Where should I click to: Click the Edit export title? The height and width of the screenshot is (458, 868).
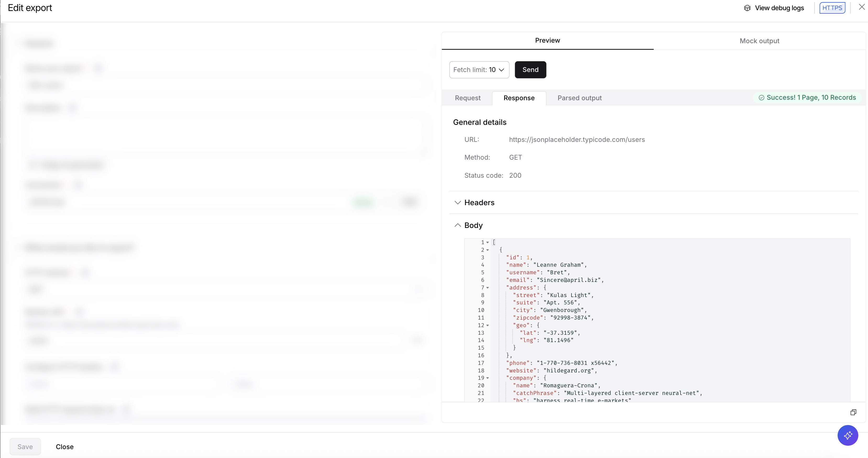[30, 8]
